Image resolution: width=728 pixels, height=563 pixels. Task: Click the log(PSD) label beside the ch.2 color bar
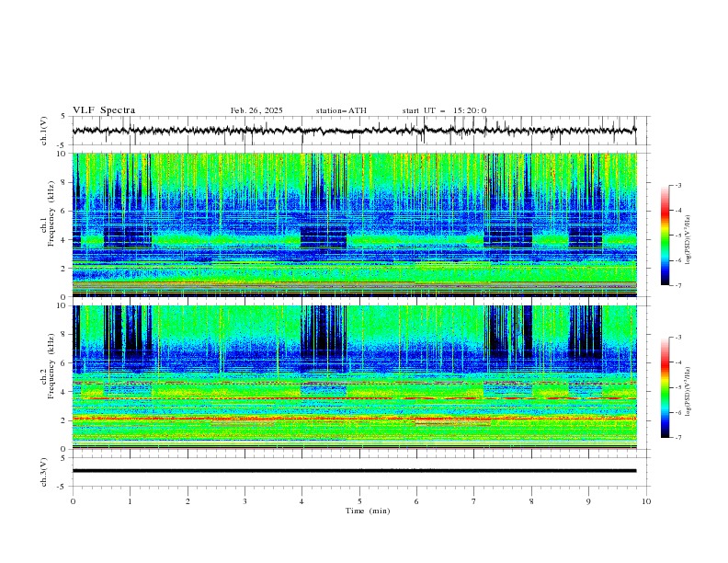click(688, 391)
